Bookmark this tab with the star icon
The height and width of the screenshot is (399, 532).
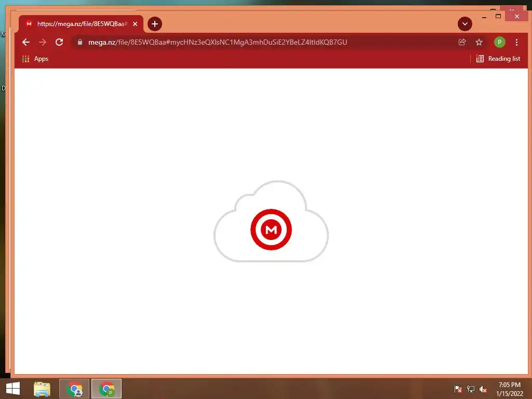tap(478, 42)
